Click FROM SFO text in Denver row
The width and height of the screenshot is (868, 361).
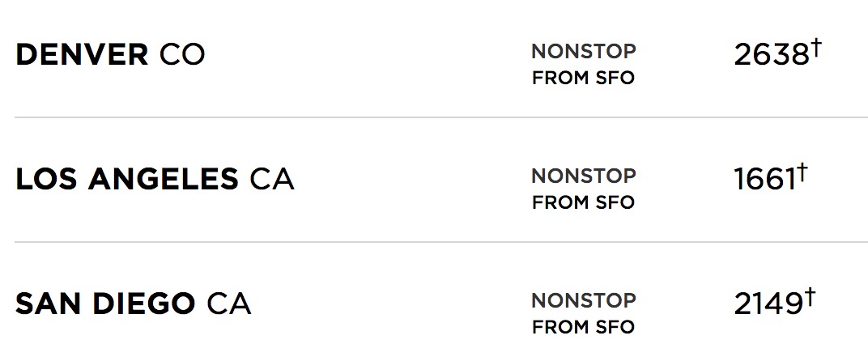[583, 79]
